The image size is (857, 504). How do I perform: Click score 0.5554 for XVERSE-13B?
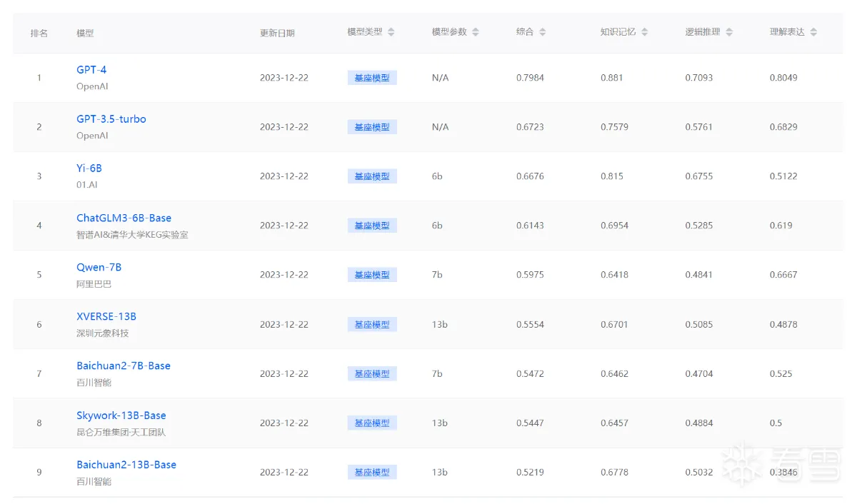pos(530,324)
